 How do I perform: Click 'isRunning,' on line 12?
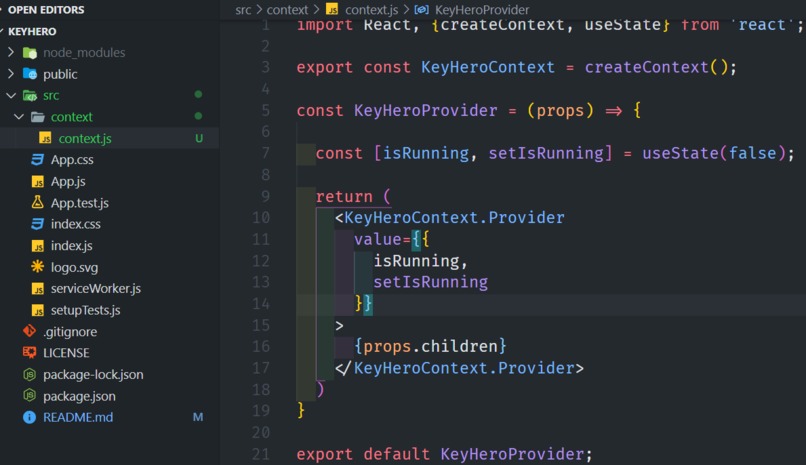pos(420,261)
